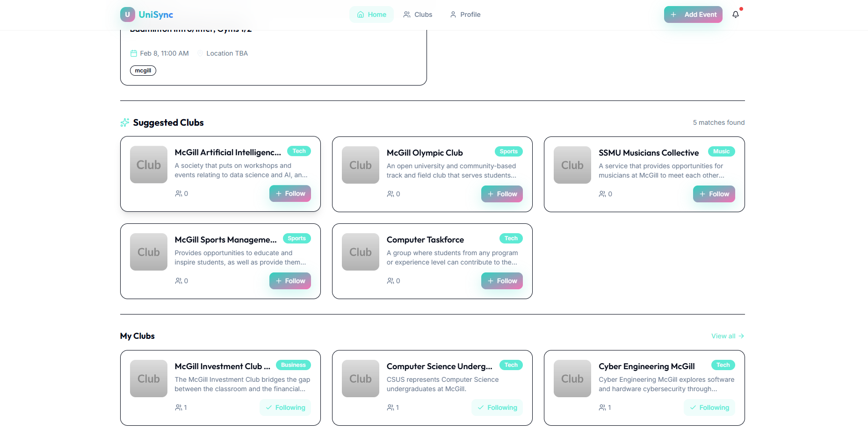868x436 pixels.
Task: Click Computer Science Undergrad club image
Action: coord(361,379)
